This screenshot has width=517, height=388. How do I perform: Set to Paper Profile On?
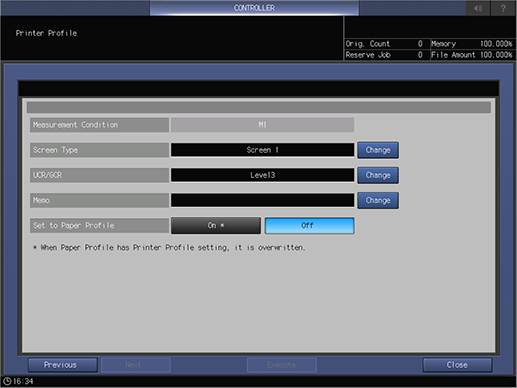click(216, 226)
